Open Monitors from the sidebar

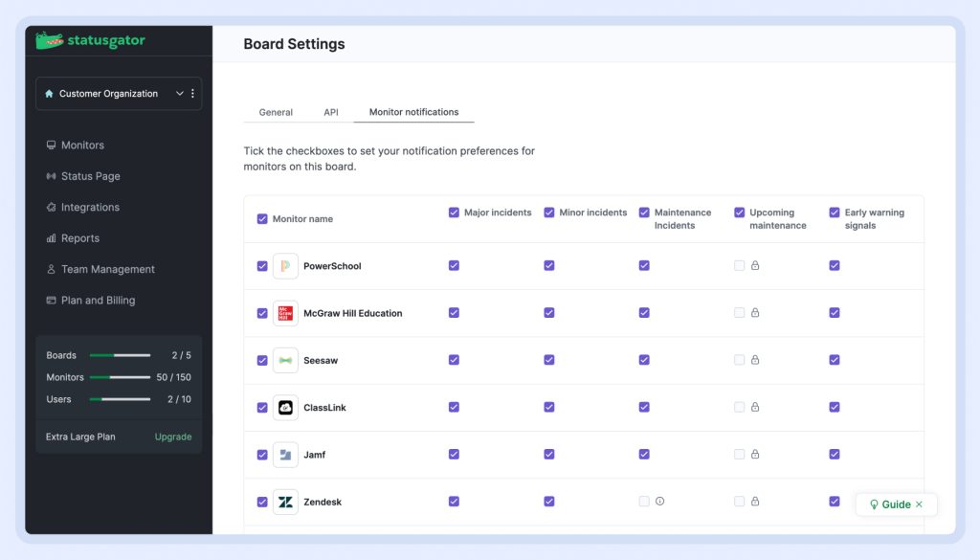82,146
